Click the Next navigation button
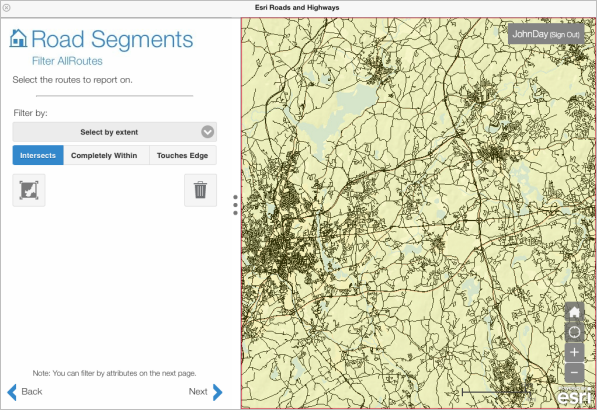Screen dimensions: 597x410 206,392
